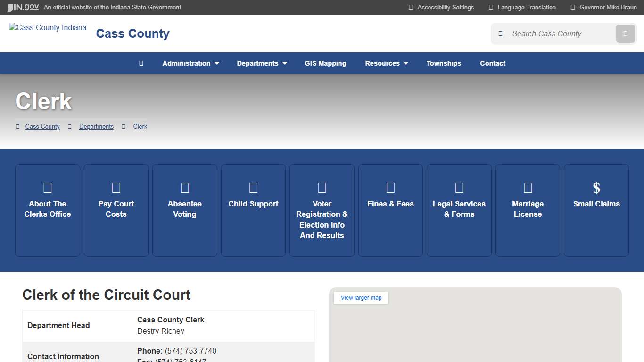The width and height of the screenshot is (644, 362).
Task: Open the Child Support tile icon
Action: pyautogui.click(x=253, y=187)
